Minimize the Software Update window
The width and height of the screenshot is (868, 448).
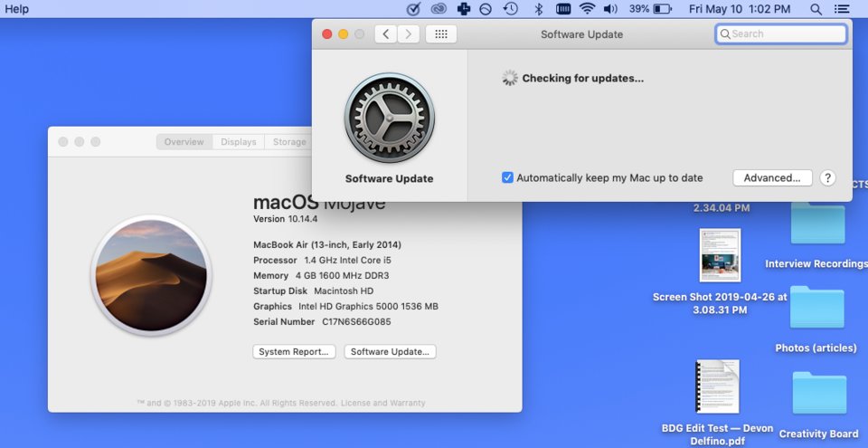[344, 34]
